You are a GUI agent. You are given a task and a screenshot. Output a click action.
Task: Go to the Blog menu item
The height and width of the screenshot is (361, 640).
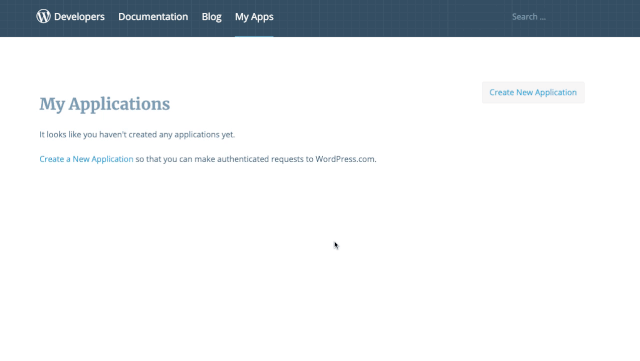[x=211, y=17]
